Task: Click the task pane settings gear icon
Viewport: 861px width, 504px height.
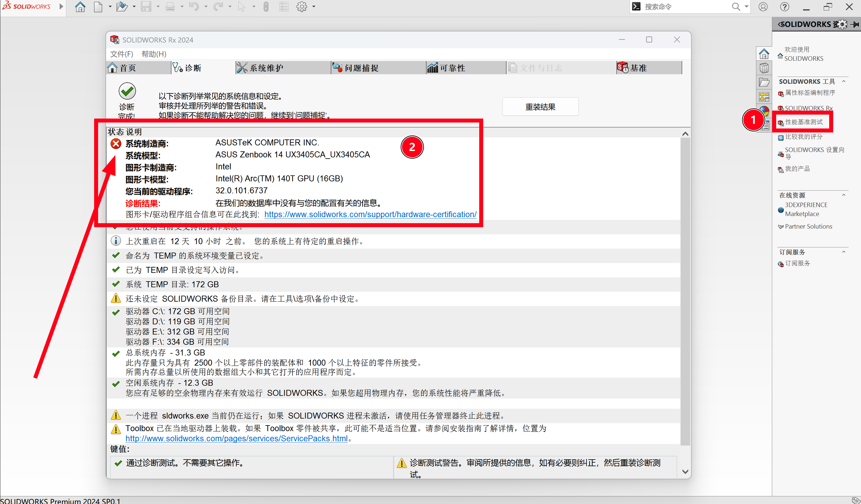Action: 843,24
